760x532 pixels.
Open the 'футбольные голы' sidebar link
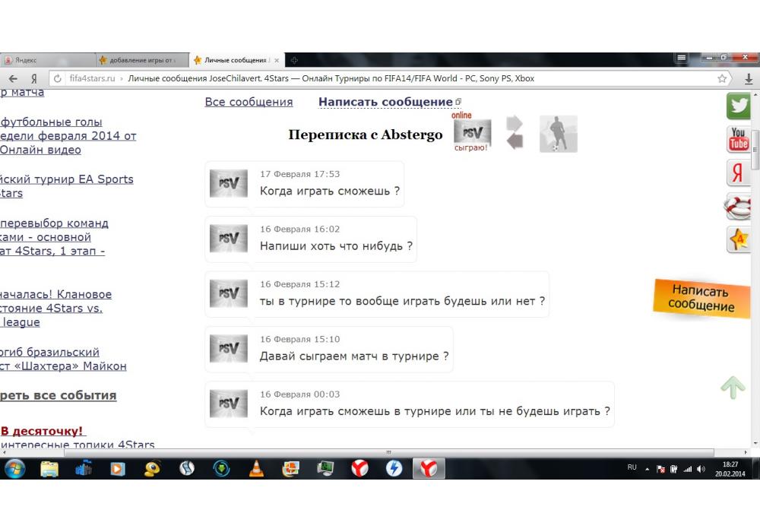coord(51,122)
